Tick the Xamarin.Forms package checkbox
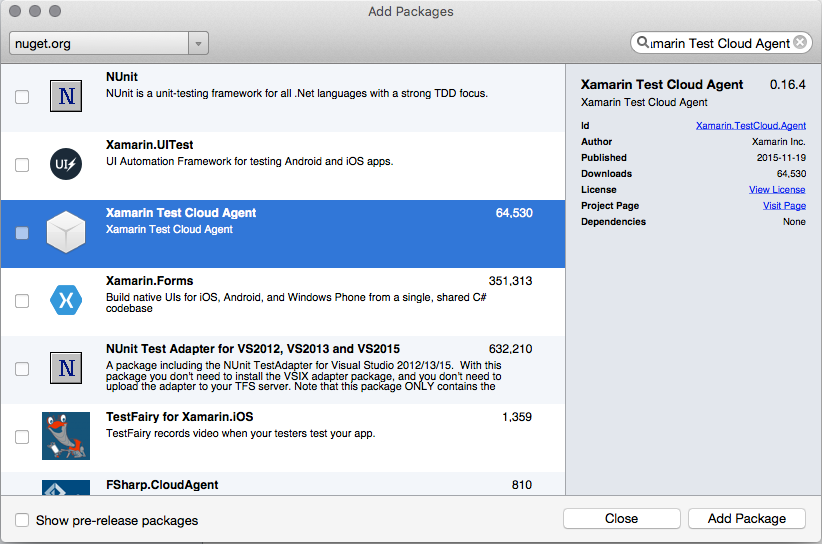Image resolution: width=822 pixels, height=544 pixels. (x=22, y=301)
